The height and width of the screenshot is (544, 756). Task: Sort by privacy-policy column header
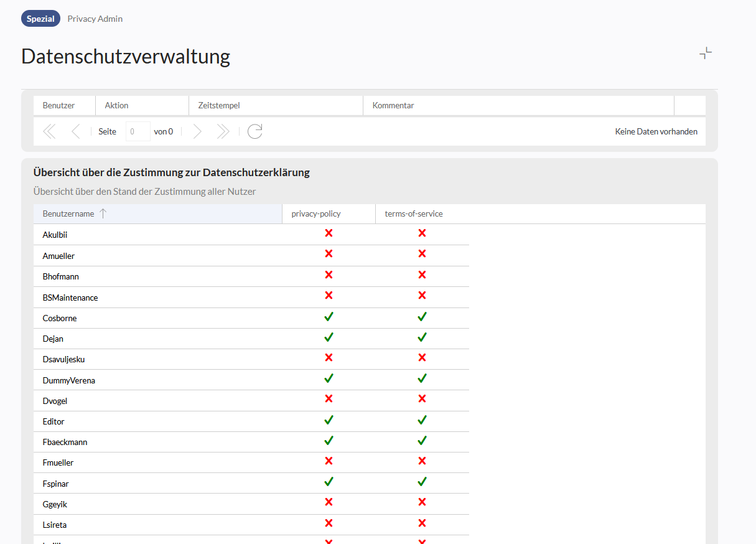(x=316, y=213)
